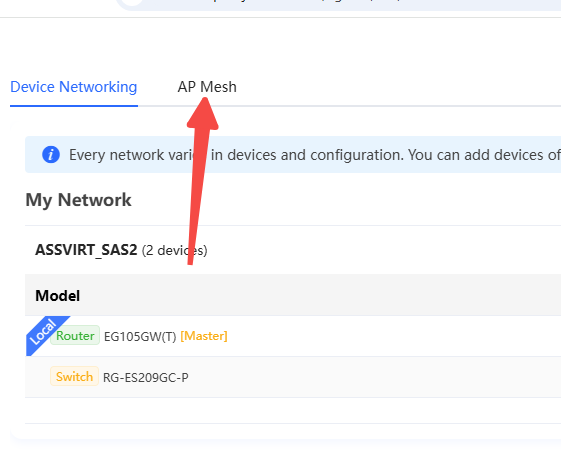Click the blue underline beneath Device Networking
561x469 pixels.
[74, 106]
